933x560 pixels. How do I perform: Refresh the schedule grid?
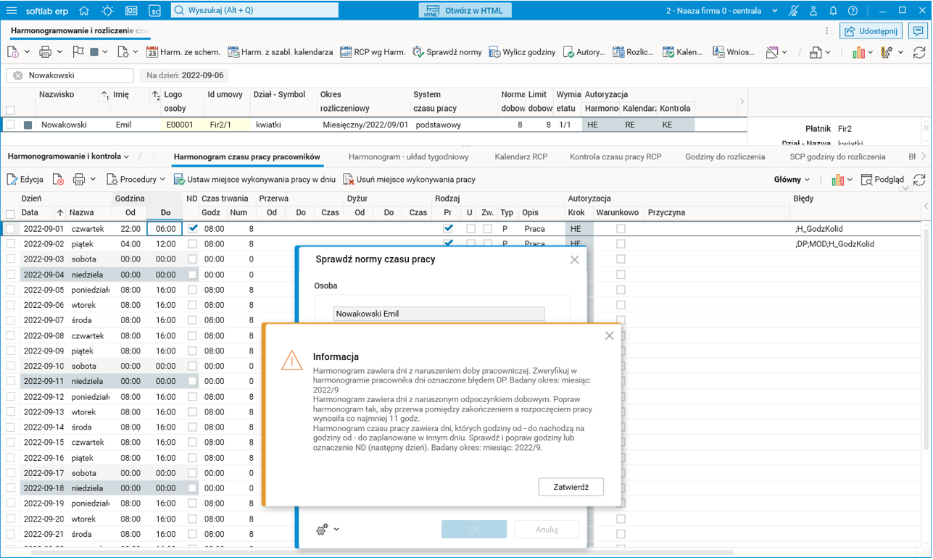919,180
